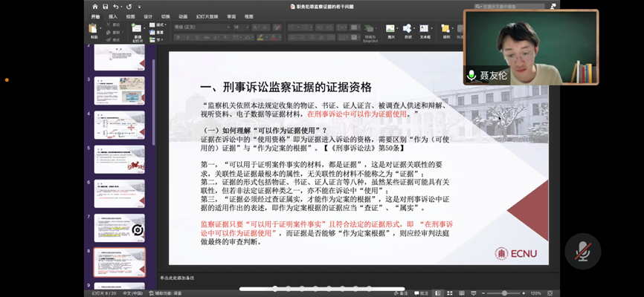Image resolution: width=644 pixels, height=297 pixels.
Task: Open the font name dropdown
Action: pos(201,27)
